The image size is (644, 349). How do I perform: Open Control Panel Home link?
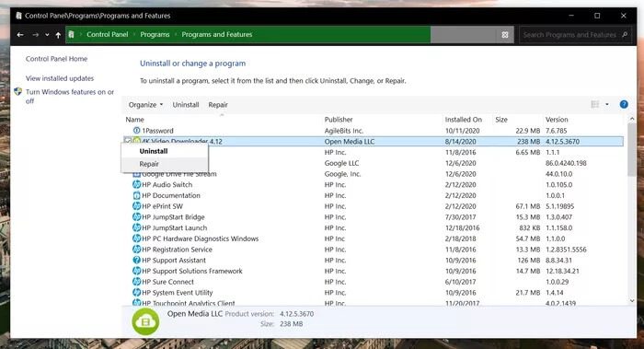click(56, 59)
